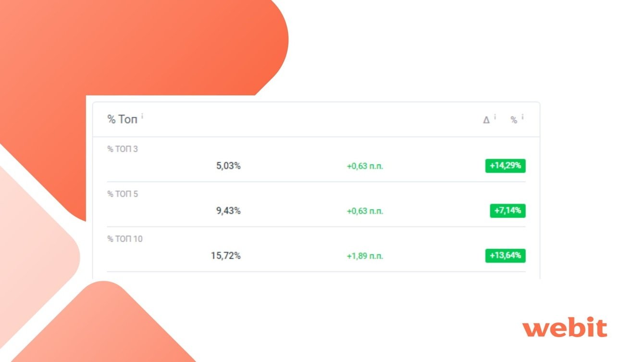
Task: Select the % ТОП 5 row label
Action: pyautogui.click(x=123, y=194)
